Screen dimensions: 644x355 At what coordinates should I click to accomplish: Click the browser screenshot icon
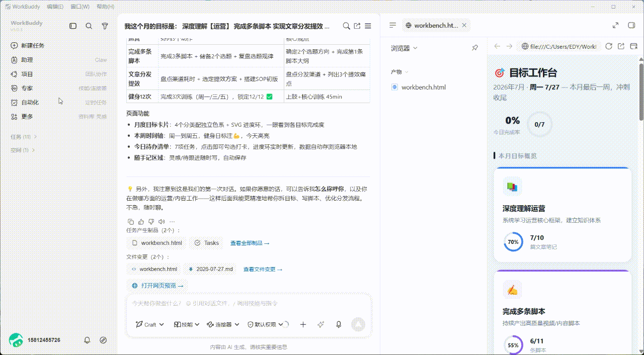tap(633, 46)
